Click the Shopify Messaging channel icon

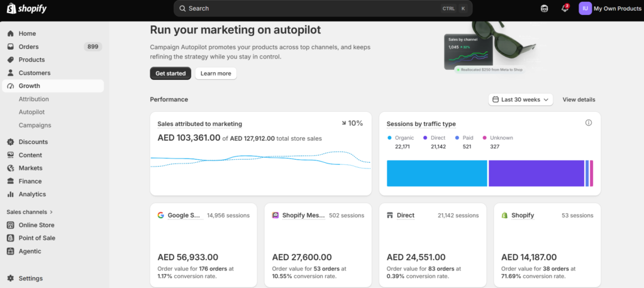pos(275,215)
